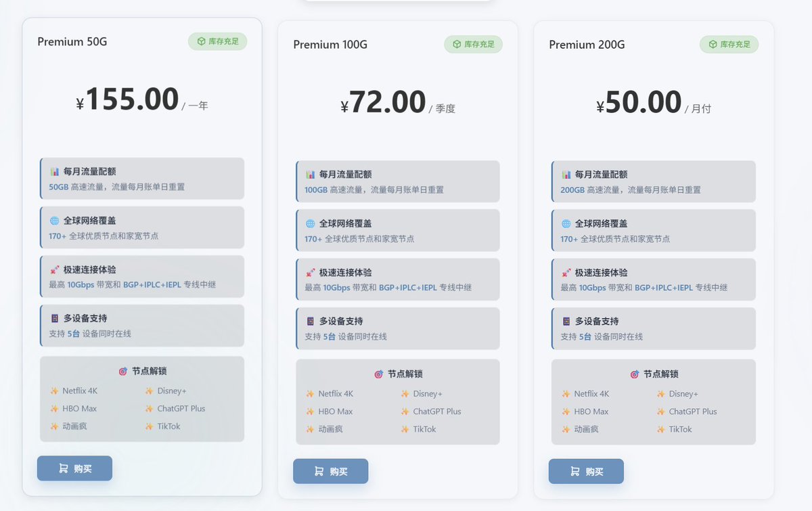Click the chart icon beside 每月流量配额 in Premium 100G
This screenshot has height=511, width=812.
[x=311, y=174]
